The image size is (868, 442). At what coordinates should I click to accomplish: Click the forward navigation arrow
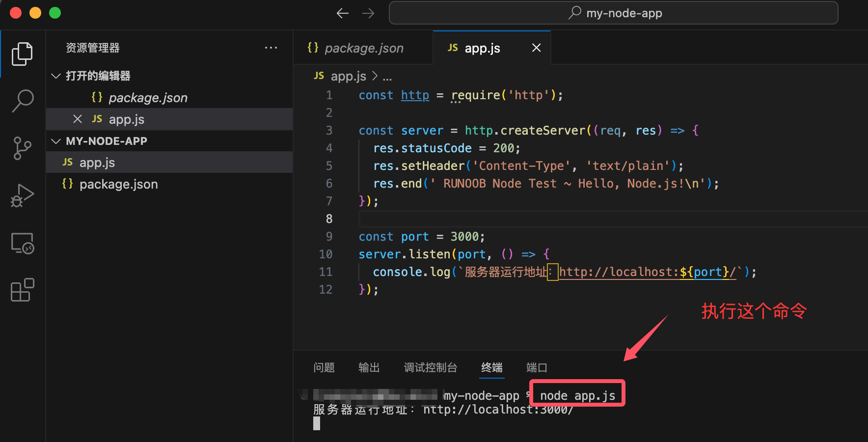coord(368,13)
